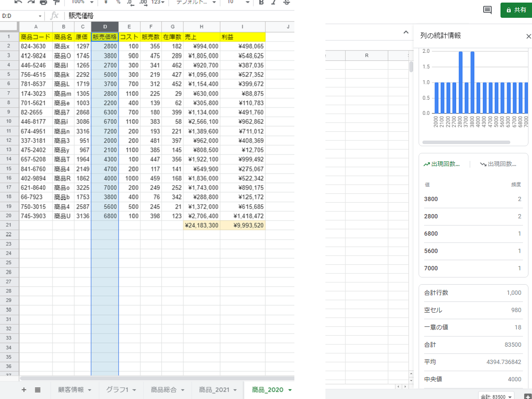532x399 pixels.
Task: Click the spreadsheet horizontal scrollbar
Action: (157, 378)
